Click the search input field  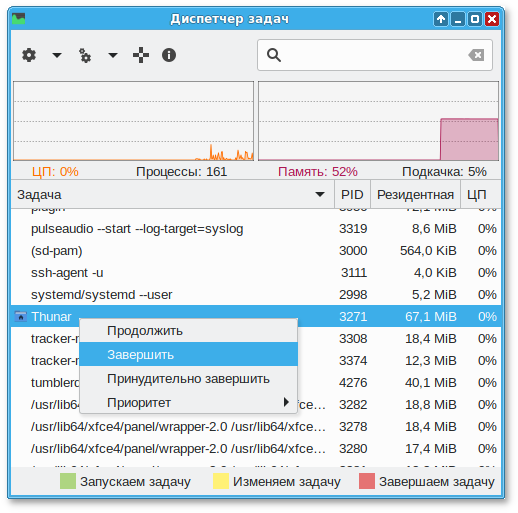375,55
